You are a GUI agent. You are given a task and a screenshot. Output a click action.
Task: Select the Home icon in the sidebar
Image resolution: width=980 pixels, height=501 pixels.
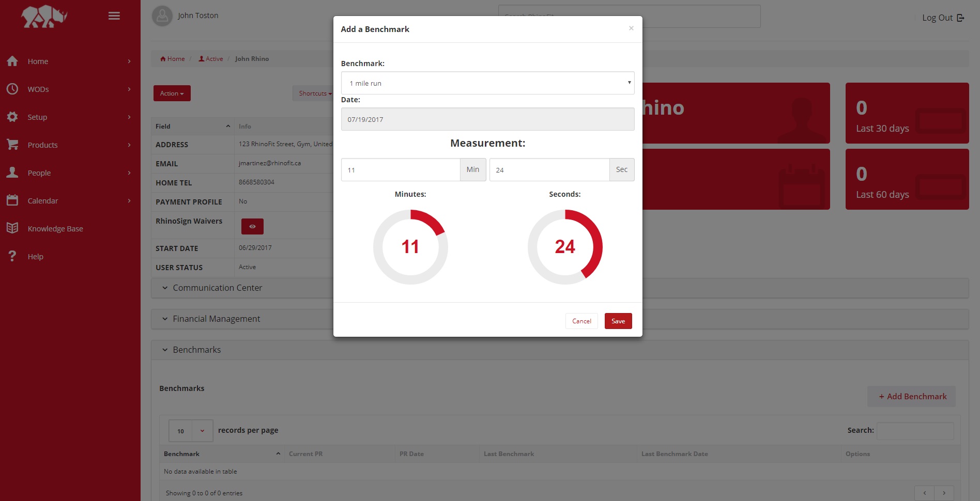click(x=12, y=61)
